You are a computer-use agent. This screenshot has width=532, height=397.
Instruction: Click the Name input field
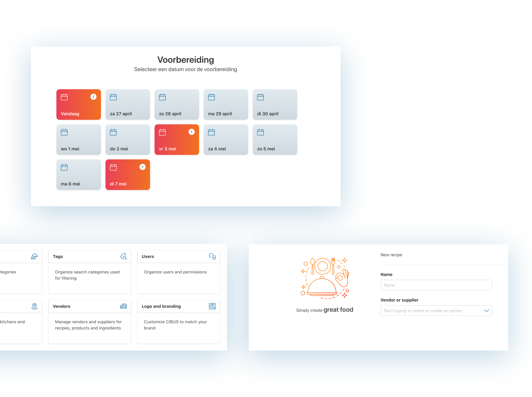(x=436, y=285)
